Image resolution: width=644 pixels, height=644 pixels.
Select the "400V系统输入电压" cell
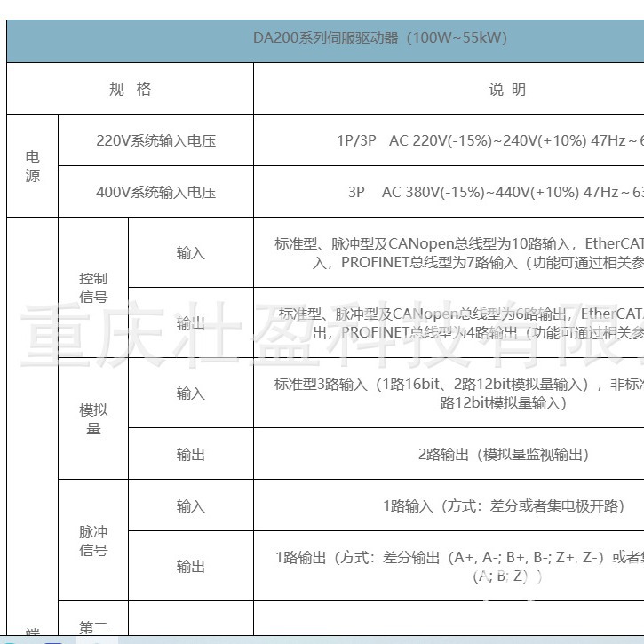point(156,192)
